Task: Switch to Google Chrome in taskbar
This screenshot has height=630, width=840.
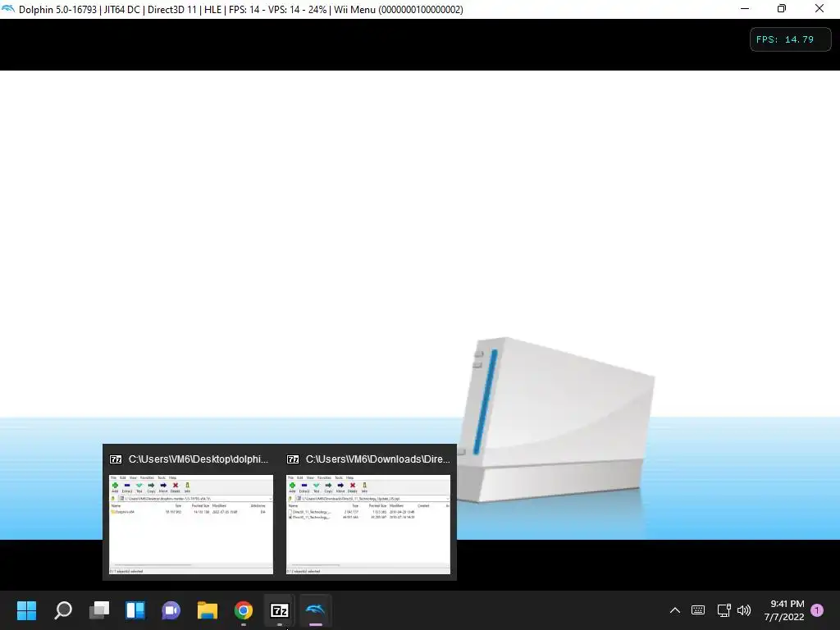Action: [x=243, y=609]
